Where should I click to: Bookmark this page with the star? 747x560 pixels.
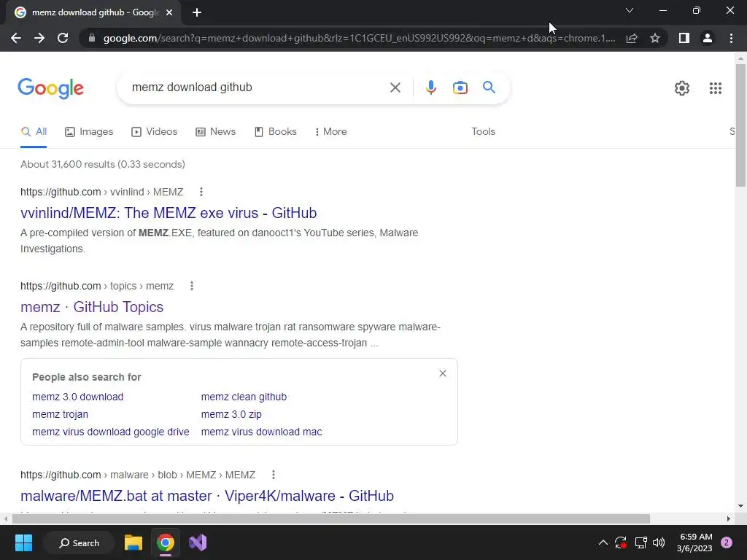[x=655, y=38]
